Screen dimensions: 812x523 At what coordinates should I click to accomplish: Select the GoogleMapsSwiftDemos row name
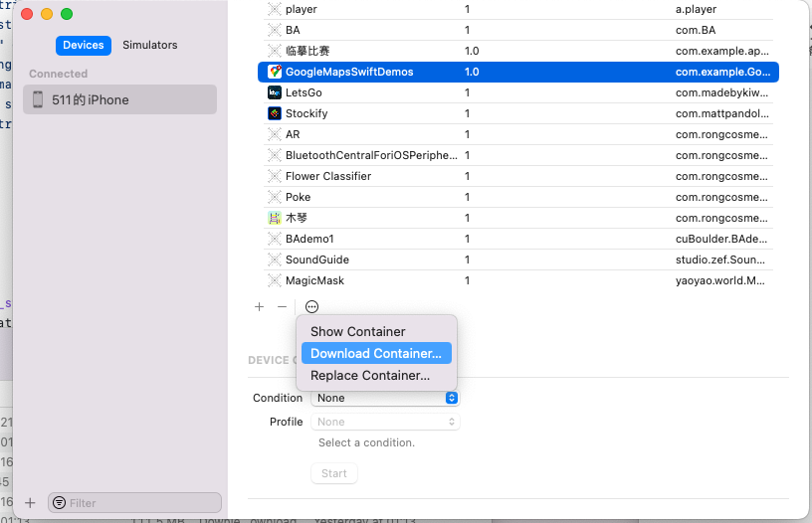(349, 72)
